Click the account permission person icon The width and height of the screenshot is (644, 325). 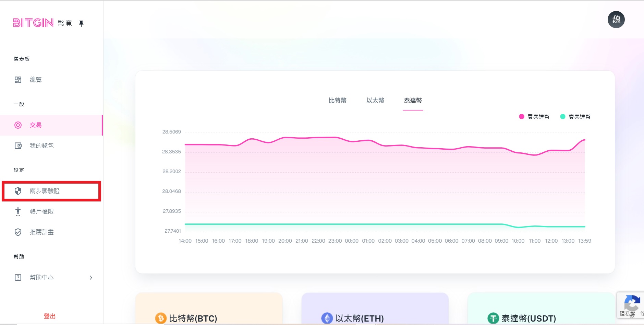coord(18,211)
